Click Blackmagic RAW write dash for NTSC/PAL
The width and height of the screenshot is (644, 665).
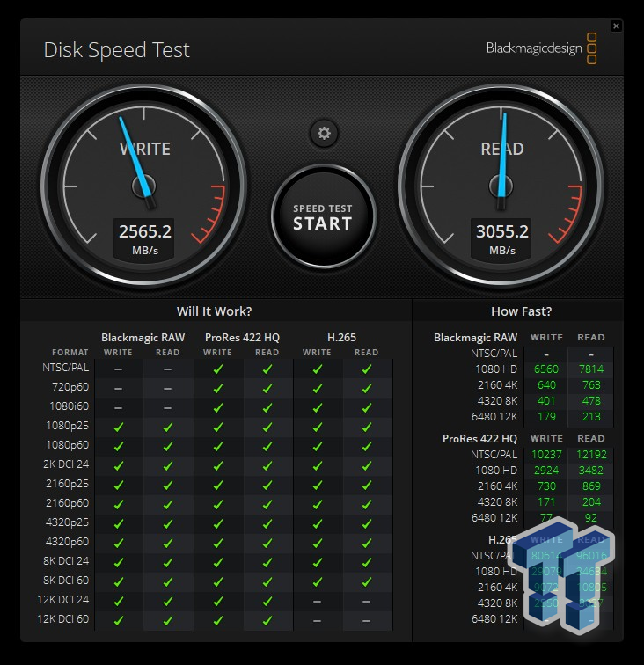pos(119,369)
